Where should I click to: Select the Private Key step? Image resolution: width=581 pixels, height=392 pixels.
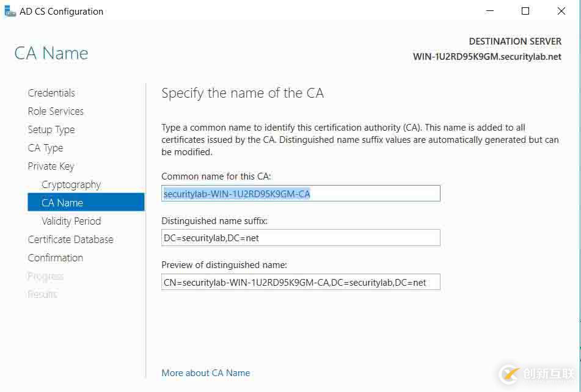tap(51, 166)
